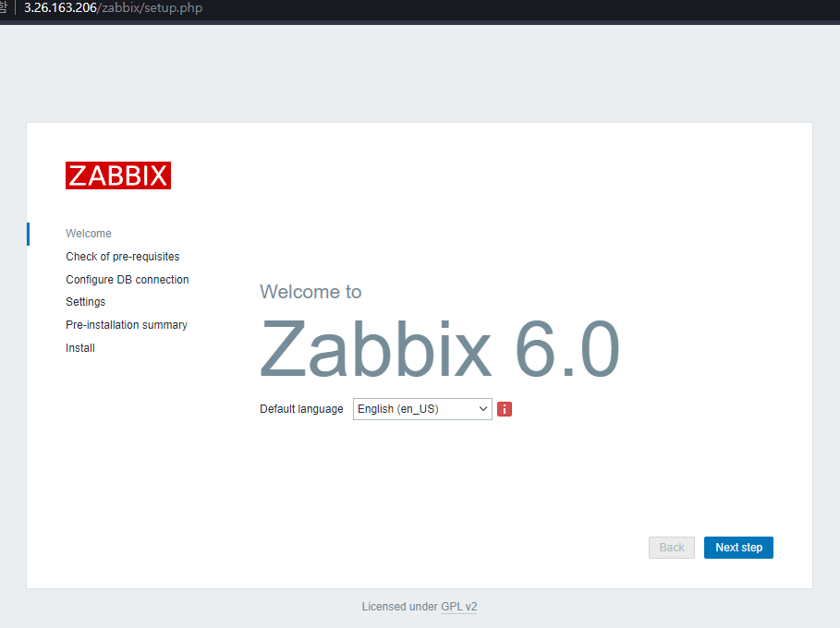This screenshot has height=628, width=840.
Task: Select the Settings setup step
Action: click(x=86, y=302)
